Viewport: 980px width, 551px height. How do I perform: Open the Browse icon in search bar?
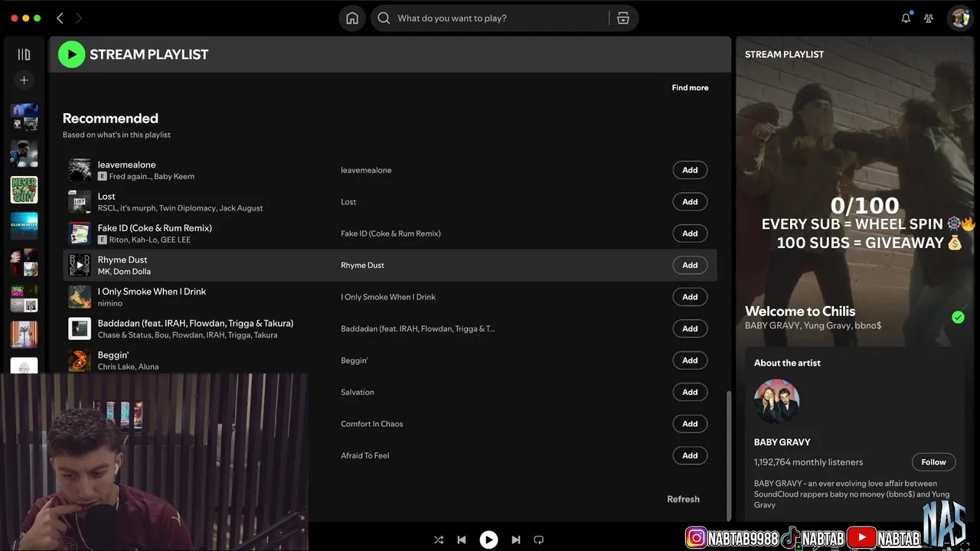(623, 18)
